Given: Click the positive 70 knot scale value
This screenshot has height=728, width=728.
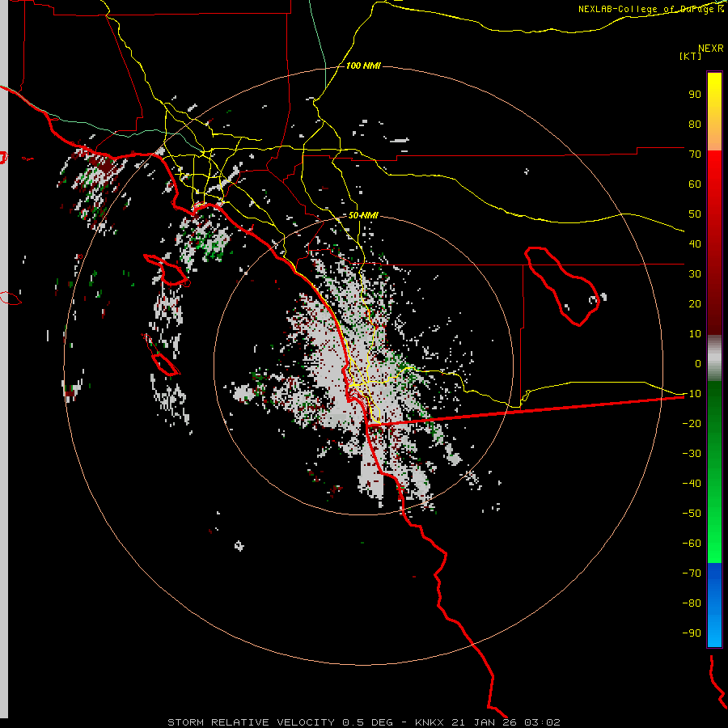Looking at the screenshot, I should (695, 154).
